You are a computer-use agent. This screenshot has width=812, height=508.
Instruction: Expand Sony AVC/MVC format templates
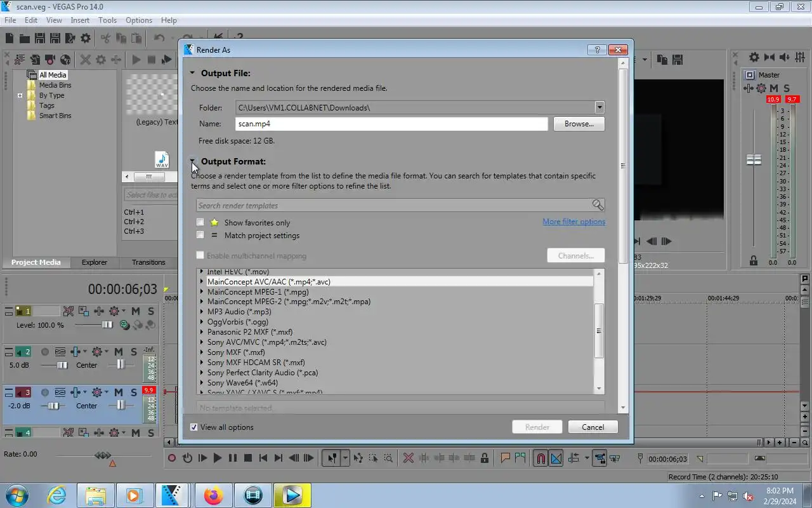click(x=202, y=342)
